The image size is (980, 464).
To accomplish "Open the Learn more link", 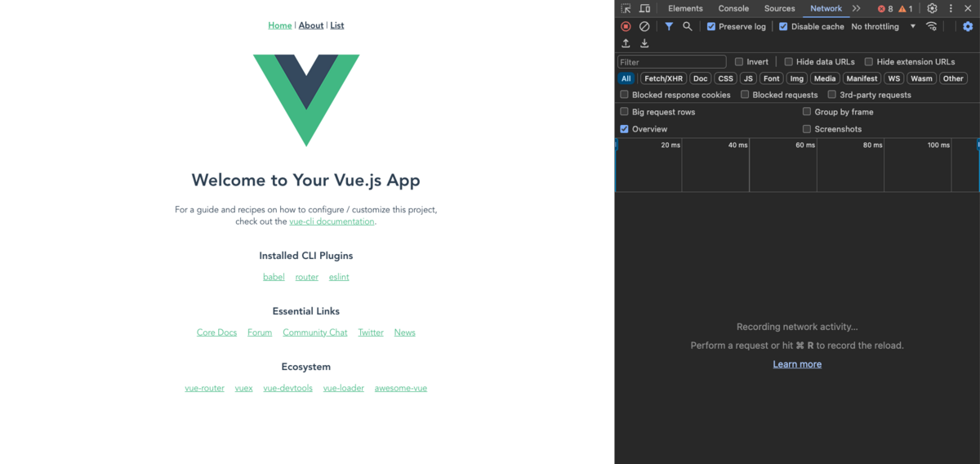I will pos(797,364).
